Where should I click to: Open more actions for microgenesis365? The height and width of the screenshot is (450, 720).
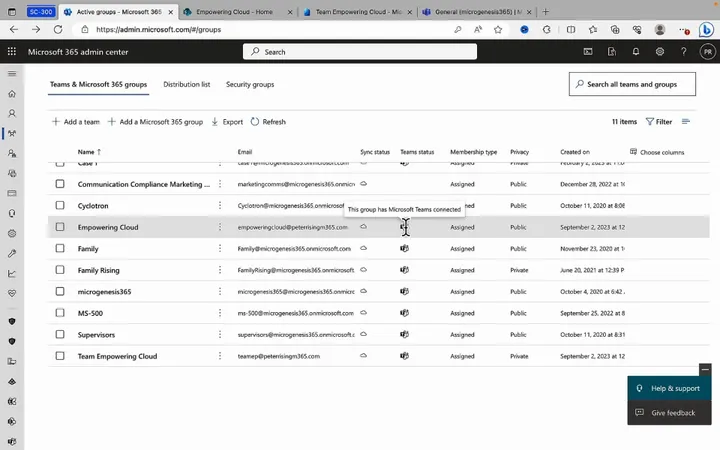220,292
